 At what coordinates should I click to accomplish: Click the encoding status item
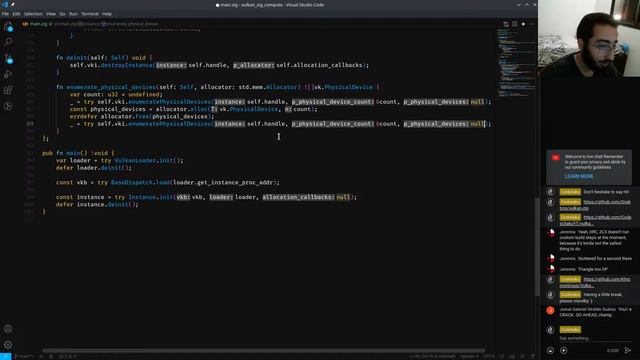489,356
